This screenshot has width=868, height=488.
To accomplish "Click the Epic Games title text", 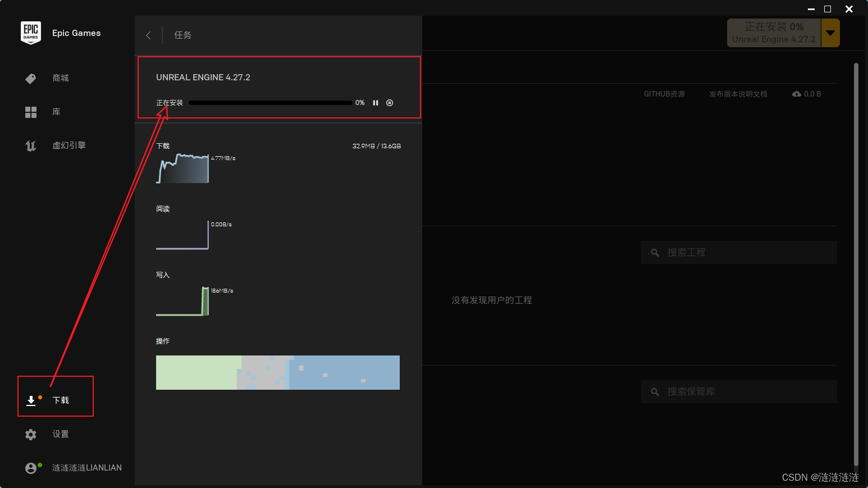I will [76, 33].
